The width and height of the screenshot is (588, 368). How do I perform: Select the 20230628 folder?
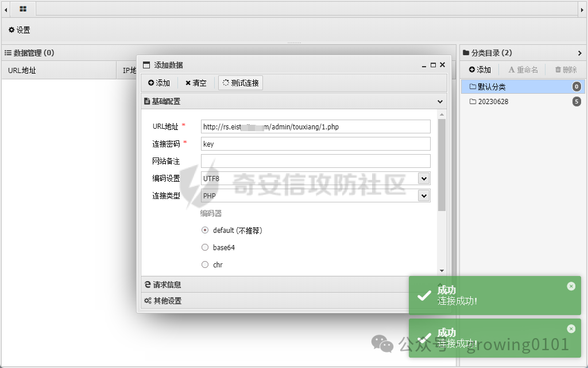pyautogui.click(x=522, y=101)
